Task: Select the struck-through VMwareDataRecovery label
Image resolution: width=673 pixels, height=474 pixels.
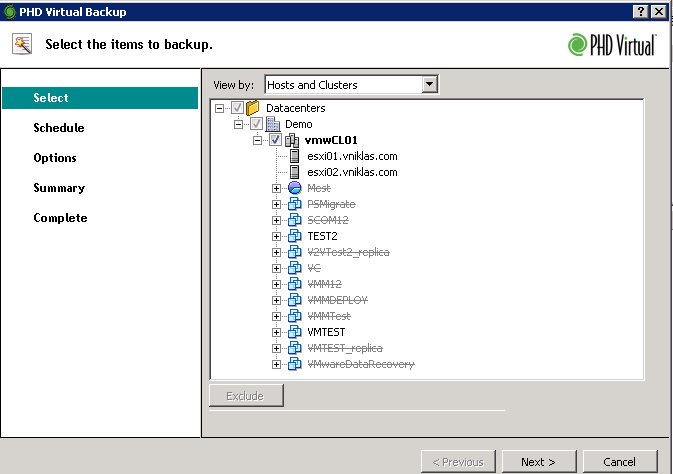Action: [x=361, y=365]
